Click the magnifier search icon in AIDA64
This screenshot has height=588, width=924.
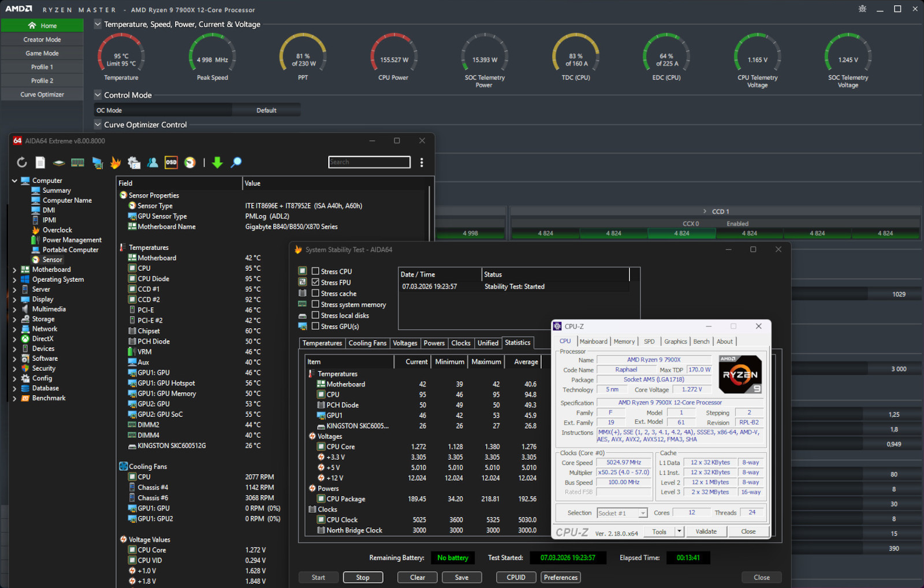click(236, 163)
